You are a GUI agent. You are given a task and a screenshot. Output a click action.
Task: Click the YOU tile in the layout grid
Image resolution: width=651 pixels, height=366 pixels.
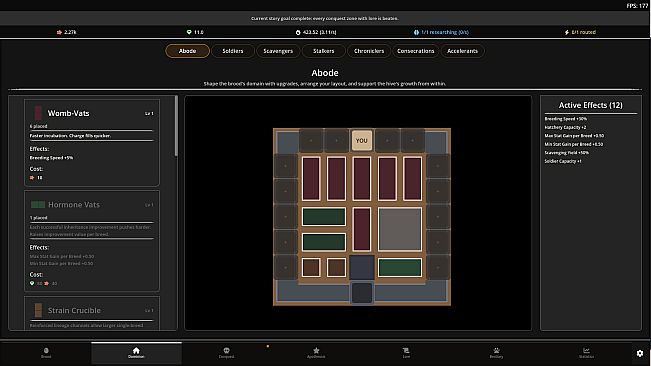[x=362, y=140]
